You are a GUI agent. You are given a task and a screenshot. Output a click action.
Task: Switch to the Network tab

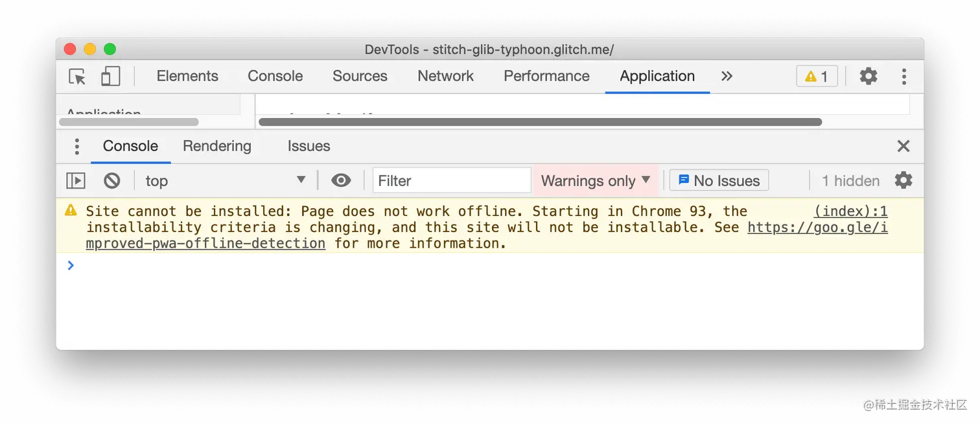pyautogui.click(x=445, y=77)
